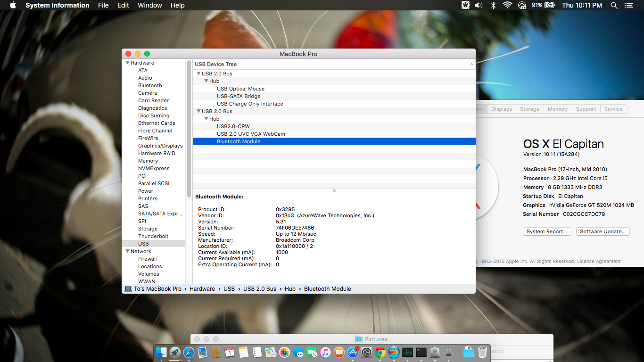
Task: Launch Terminal from the dock
Action: point(421,352)
